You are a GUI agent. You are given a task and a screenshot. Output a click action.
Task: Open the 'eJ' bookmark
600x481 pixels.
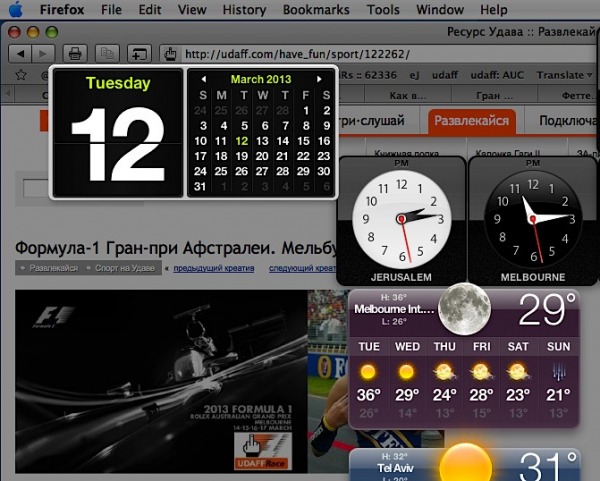point(414,75)
